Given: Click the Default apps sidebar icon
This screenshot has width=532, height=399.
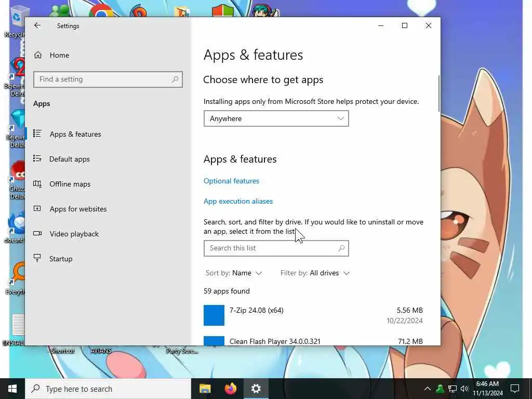Looking at the screenshot, I should click(x=37, y=158).
